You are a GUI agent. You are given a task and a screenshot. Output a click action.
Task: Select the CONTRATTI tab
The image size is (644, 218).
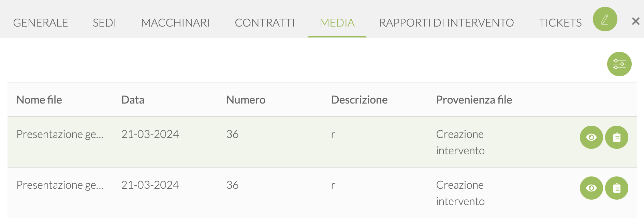265,23
